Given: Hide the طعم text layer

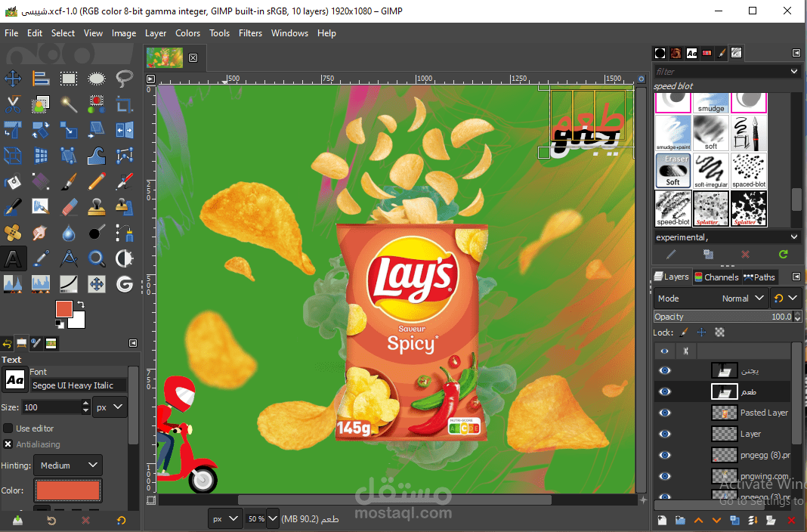Looking at the screenshot, I should pos(665,391).
